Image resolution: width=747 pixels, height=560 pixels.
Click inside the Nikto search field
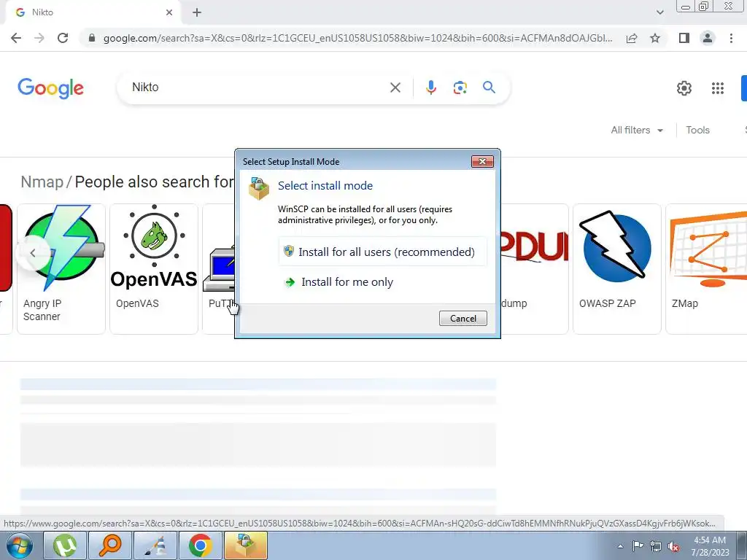[x=258, y=87]
